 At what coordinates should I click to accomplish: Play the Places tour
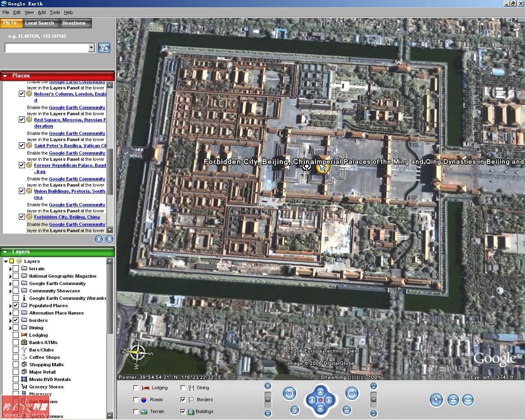(x=99, y=239)
